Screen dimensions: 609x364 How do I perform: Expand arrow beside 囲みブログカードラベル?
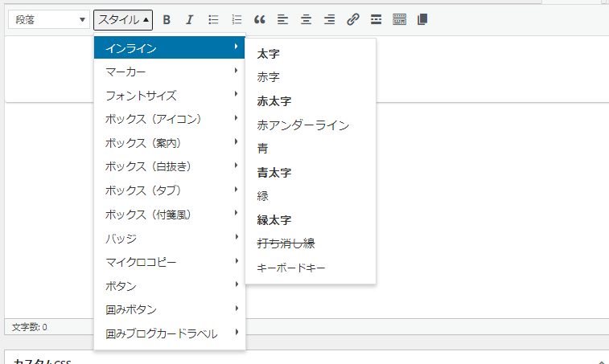click(x=236, y=332)
